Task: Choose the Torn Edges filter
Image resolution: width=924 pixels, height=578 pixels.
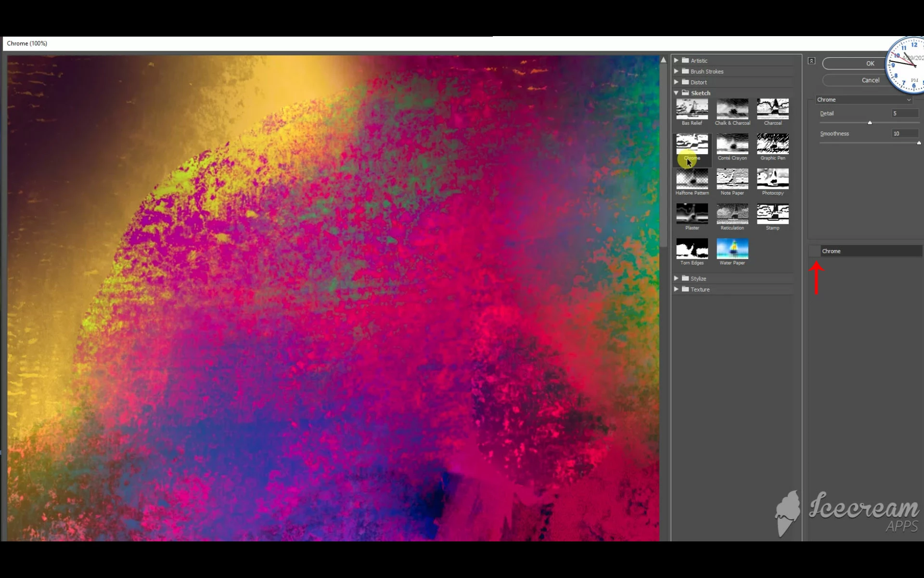Action: point(692,249)
